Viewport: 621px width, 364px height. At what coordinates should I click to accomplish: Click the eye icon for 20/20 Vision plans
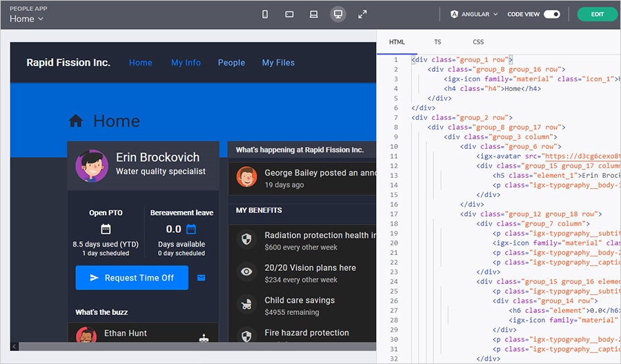pos(246,272)
